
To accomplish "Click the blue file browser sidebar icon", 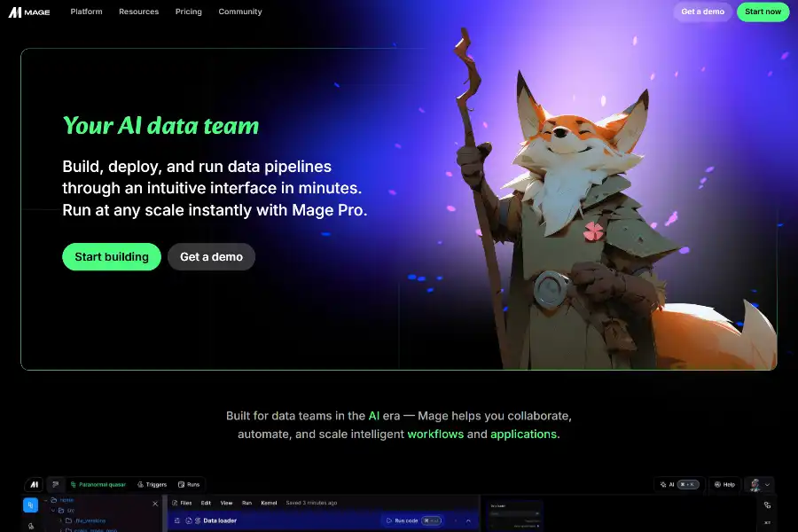I will click(x=30, y=505).
